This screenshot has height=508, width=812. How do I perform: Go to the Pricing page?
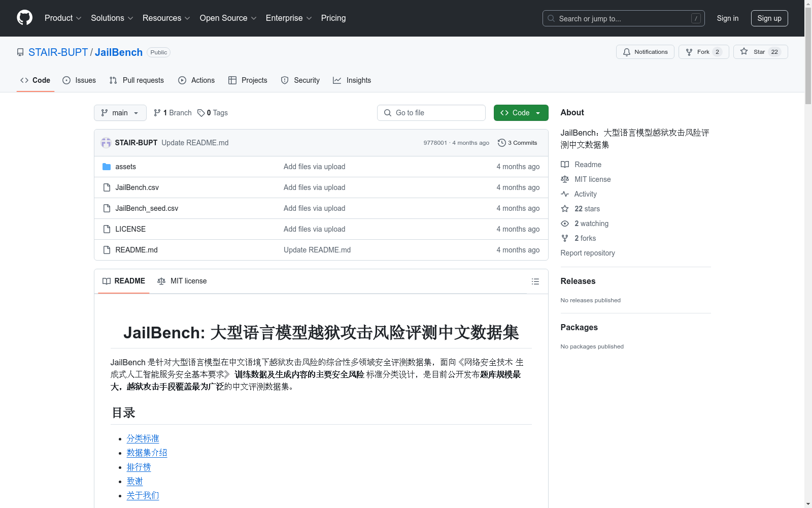[x=333, y=18]
